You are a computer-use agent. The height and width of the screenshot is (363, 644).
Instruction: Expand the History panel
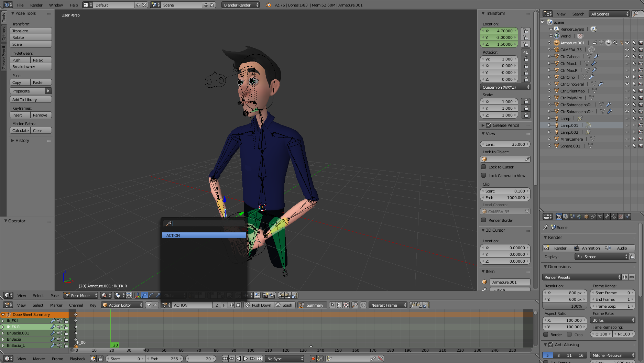click(22, 141)
